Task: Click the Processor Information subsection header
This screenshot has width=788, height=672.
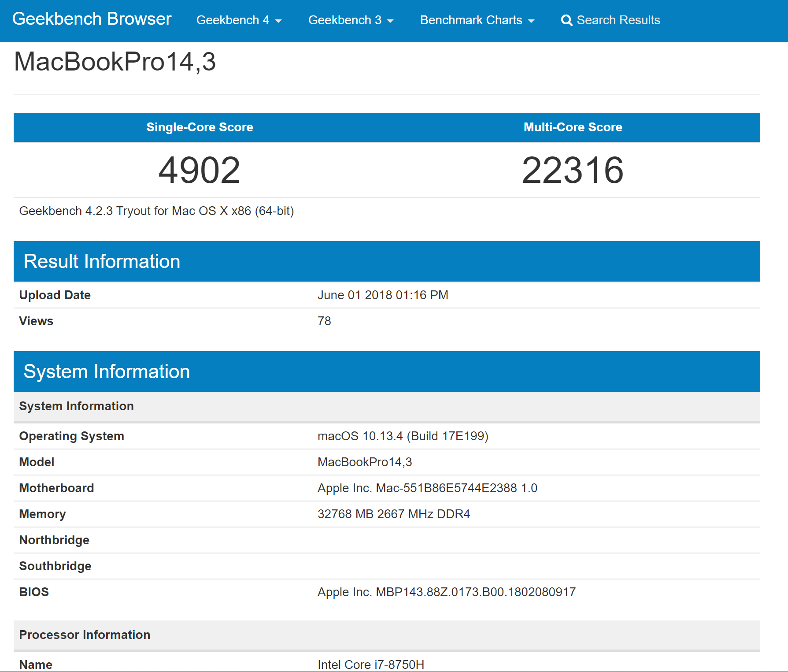Action: click(85, 635)
